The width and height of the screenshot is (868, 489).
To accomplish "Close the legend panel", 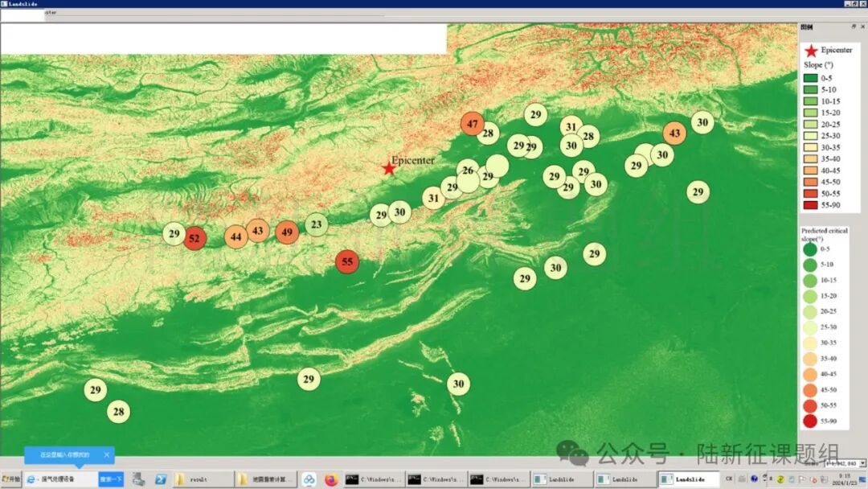I will pyautogui.click(x=862, y=27).
